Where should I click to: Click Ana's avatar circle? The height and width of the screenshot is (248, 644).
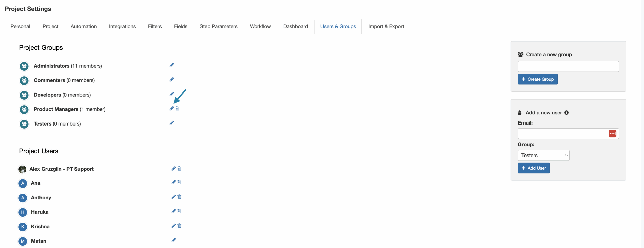pyautogui.click(x=23, y=183)
